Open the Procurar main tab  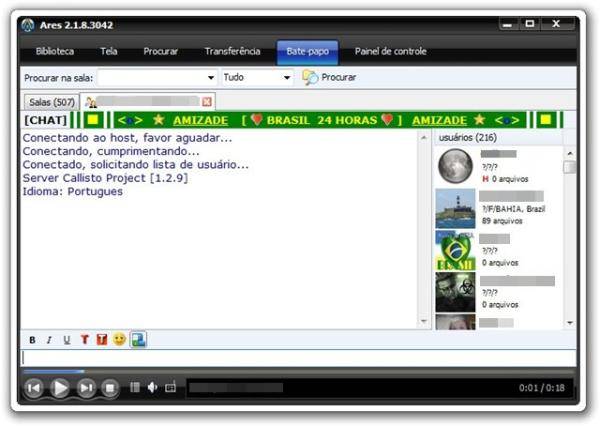160,51
